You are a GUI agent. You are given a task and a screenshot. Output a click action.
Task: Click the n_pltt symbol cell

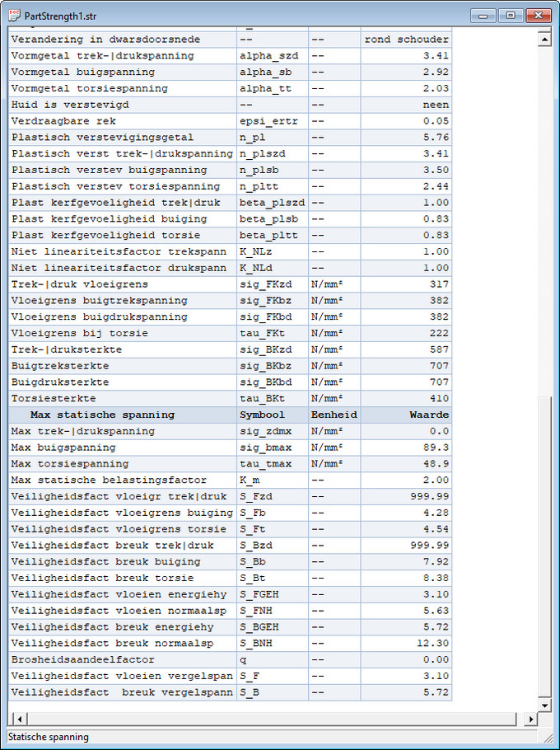[273, 186]
